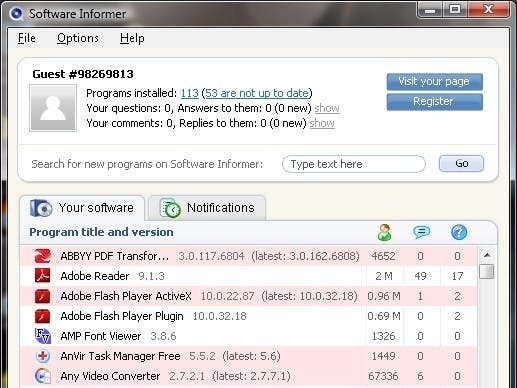Click the Register button

click(434, 102)
